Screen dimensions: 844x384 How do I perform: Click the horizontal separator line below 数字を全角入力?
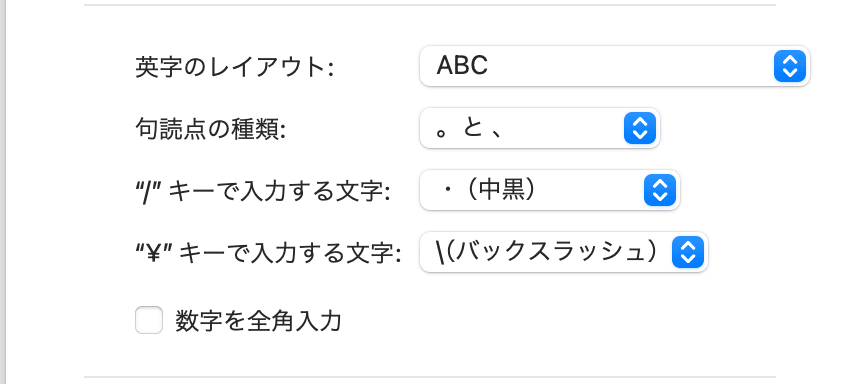pyautogui.click(x=430, y=376)
